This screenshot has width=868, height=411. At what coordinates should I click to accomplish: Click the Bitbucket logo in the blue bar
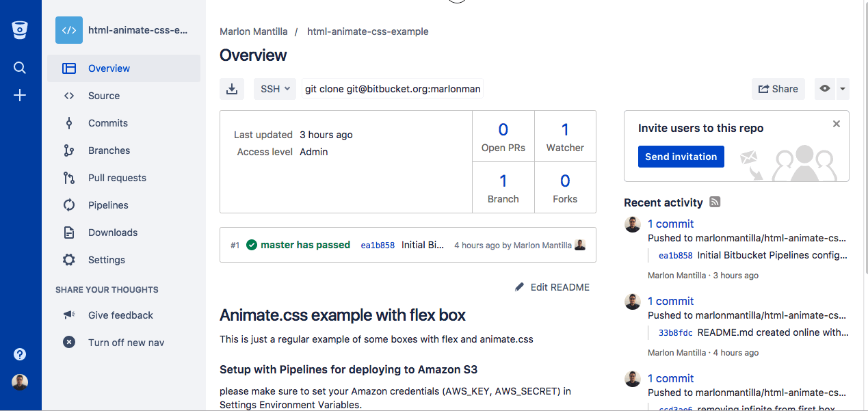coord(20,29)
